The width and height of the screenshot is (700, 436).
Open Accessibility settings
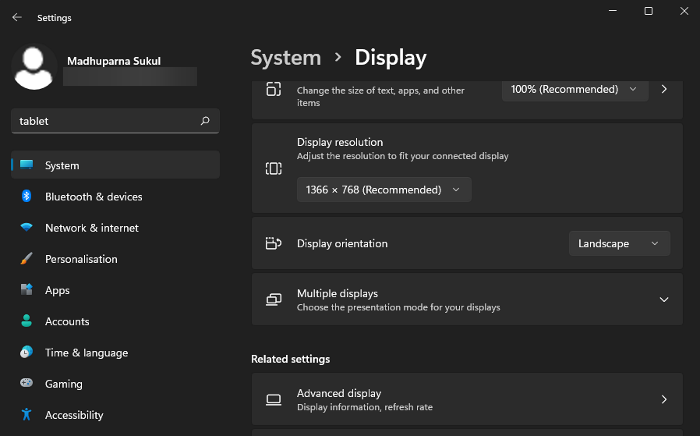(116, 415)
